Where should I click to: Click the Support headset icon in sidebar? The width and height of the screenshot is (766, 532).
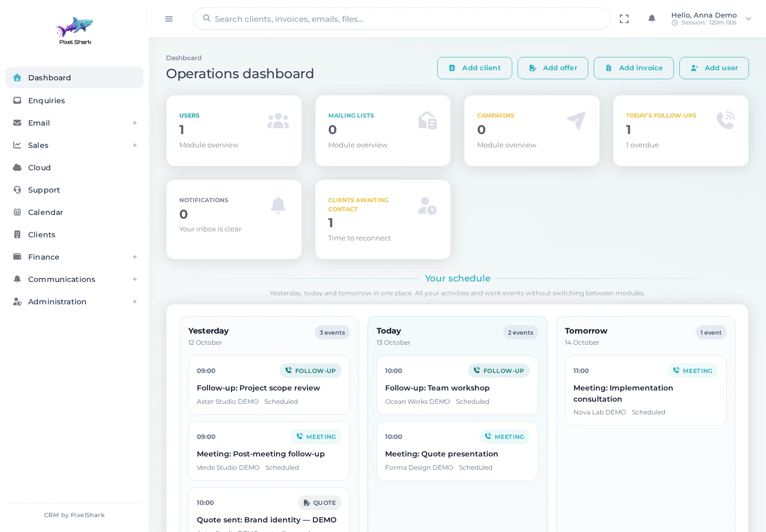point(18,190)
